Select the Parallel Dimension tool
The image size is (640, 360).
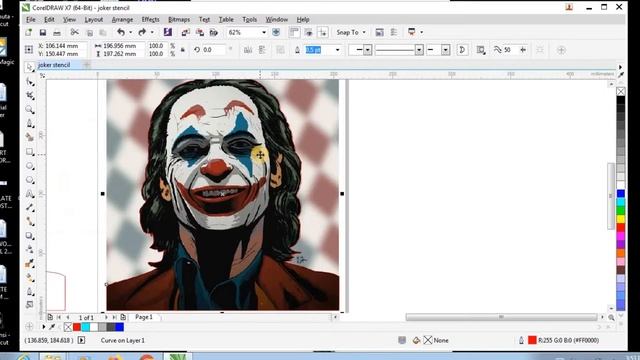pyautogui.click(x=30, y=208)
